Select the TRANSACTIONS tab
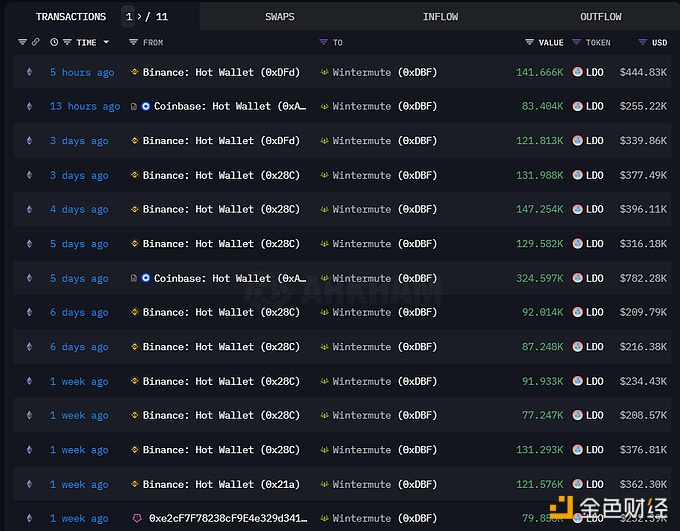Screen dimensions: 680x531 pyautogui.click(x=71, y=17)
